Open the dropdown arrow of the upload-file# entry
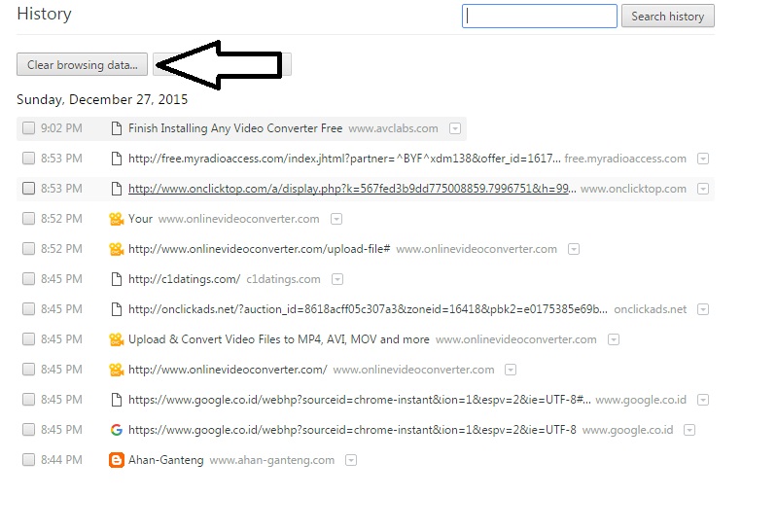This screenshot has width=777, height=532. pyautogui.click(x=574, y=249)
